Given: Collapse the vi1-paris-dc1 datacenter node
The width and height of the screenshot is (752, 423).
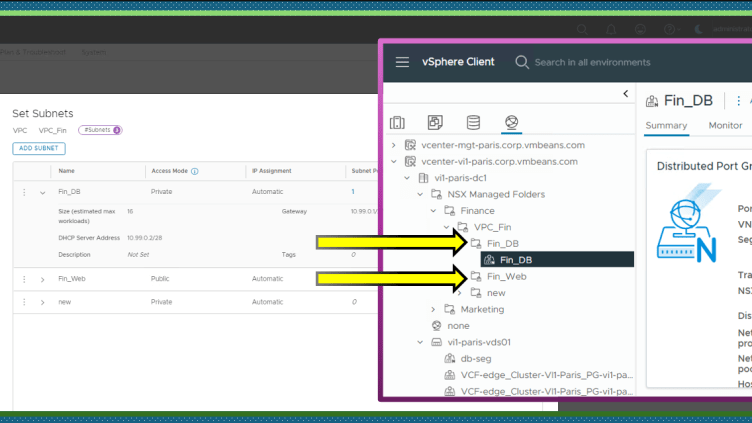Looking at the screenshot, I should pos(407,178).
